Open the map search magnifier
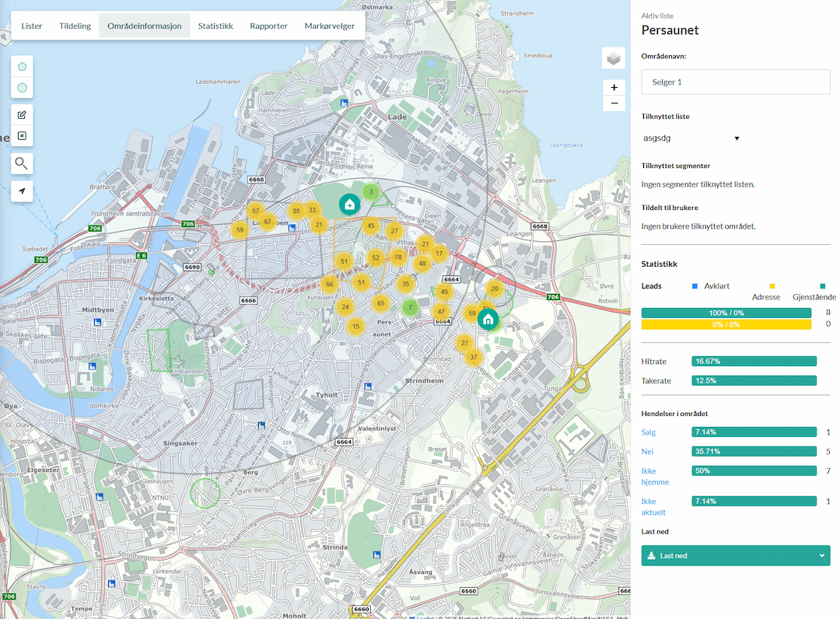The width and height of the screenshot is (840, 619). [x=22, y=163]
